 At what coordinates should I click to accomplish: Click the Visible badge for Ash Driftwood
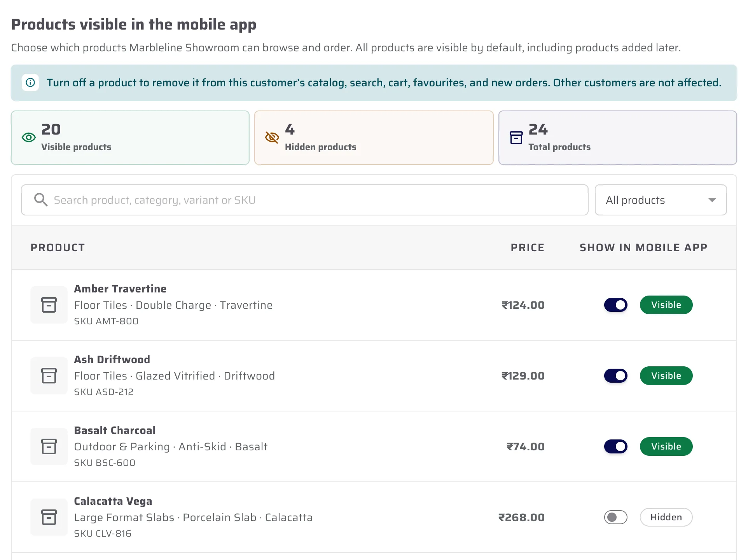666,376
